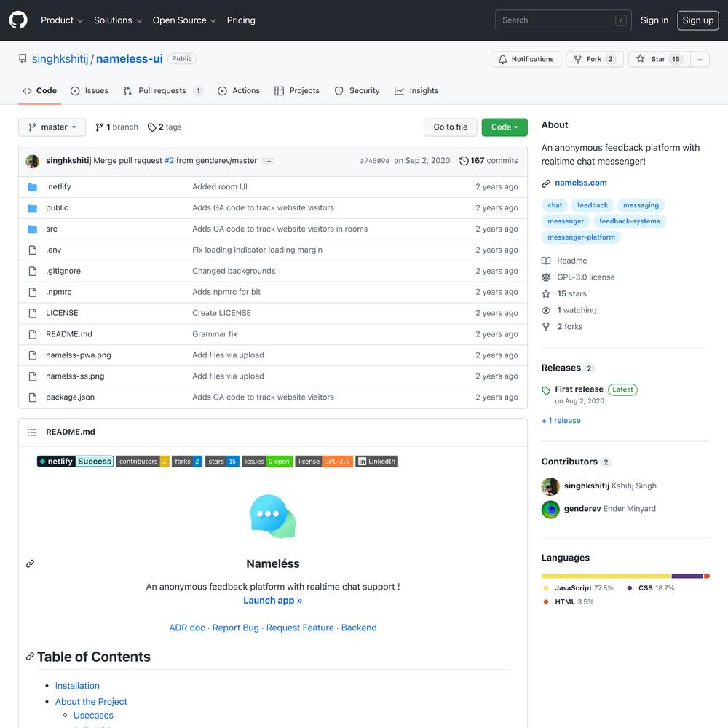This screenshot has height=728, width=728.
Task: Open the green Code dropdown
Action: [505, 127]
